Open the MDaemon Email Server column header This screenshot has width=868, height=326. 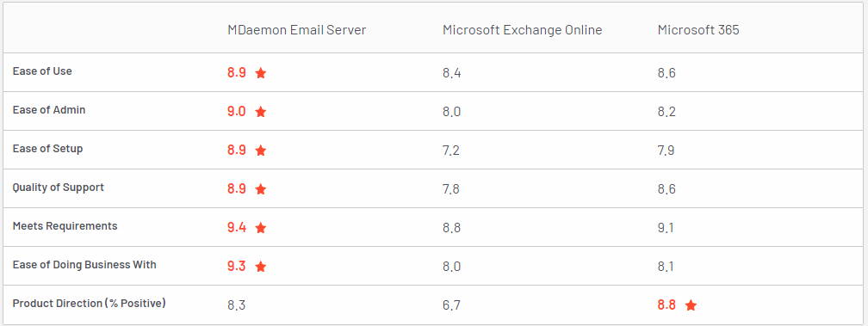pos(297,30)
